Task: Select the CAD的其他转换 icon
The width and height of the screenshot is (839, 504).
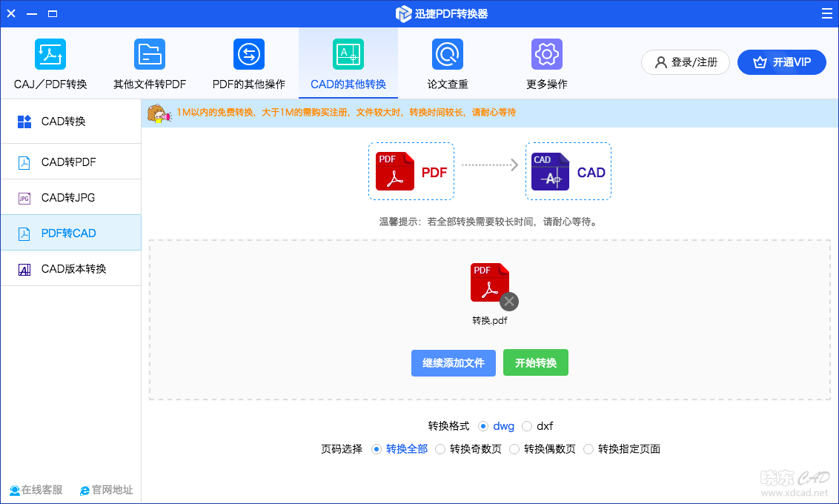Action: 348,54
